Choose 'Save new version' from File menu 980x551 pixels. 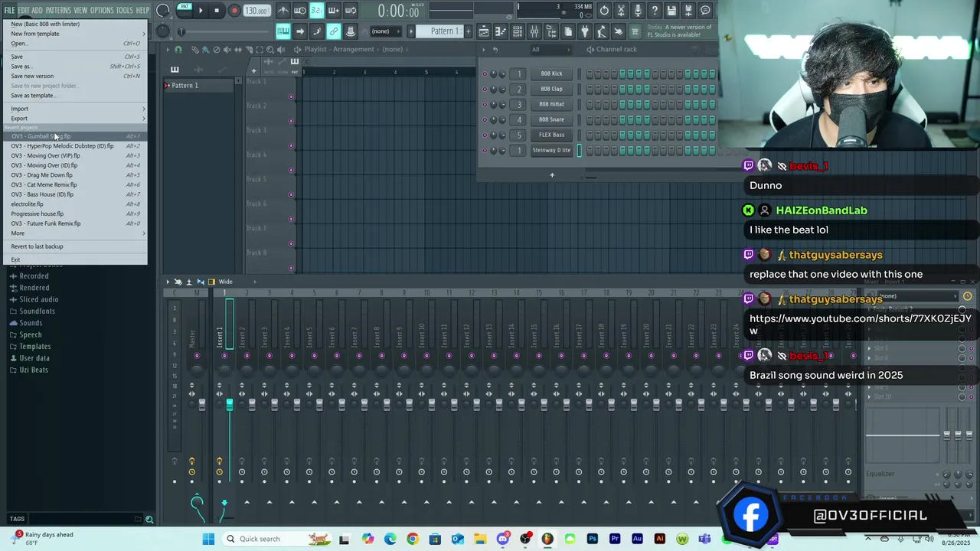click(x=75, y=76)
